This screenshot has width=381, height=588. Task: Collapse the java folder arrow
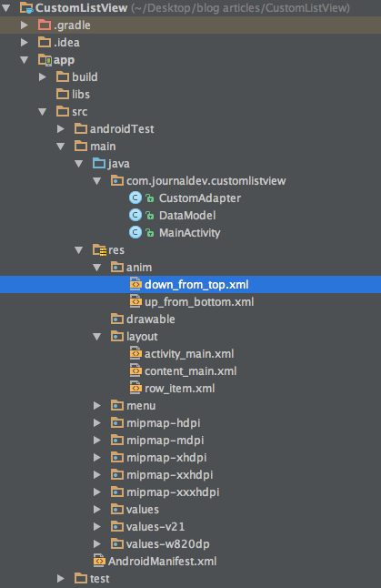coord(79,164)
